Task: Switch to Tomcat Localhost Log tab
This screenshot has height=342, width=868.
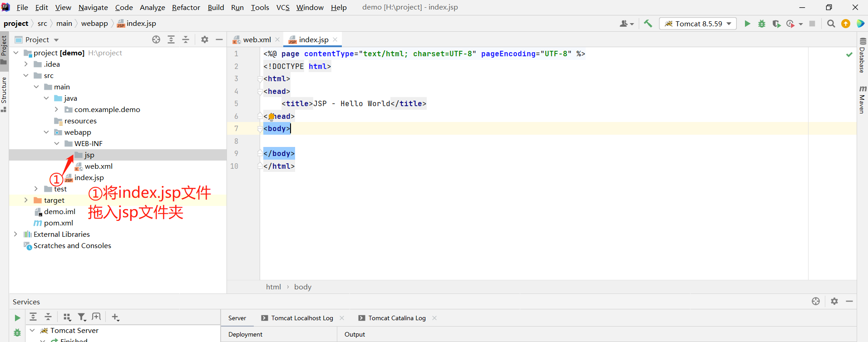Action: point(302,318)
